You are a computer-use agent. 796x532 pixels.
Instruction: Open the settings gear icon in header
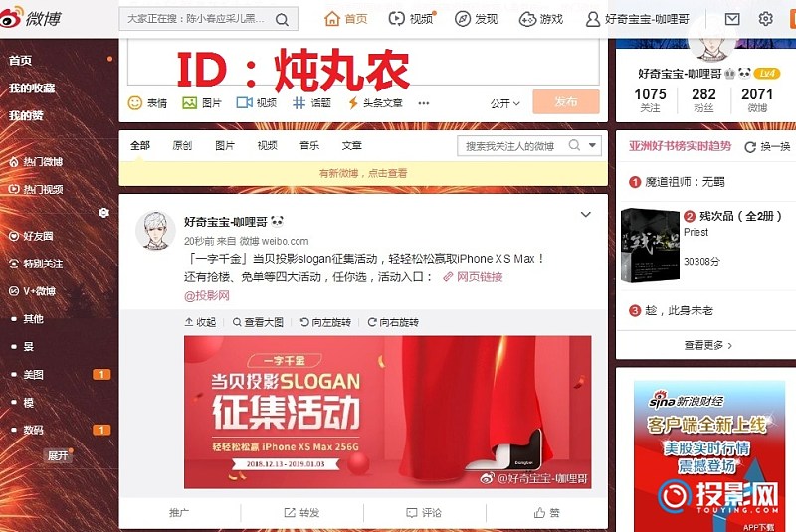coord(765,19)
